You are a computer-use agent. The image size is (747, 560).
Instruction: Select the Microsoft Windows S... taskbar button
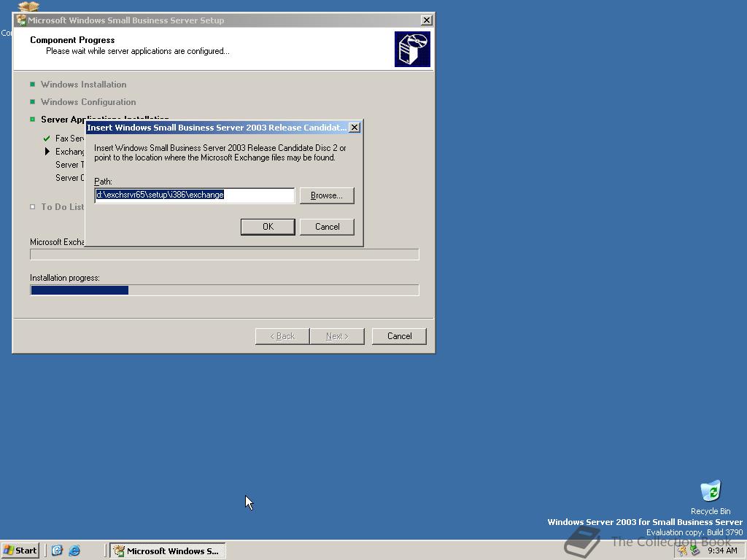coord(168,551)
